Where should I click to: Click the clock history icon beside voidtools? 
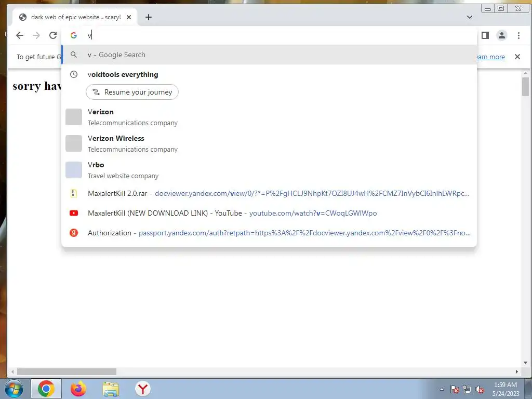pyautogui.click(x=74, y=74)
